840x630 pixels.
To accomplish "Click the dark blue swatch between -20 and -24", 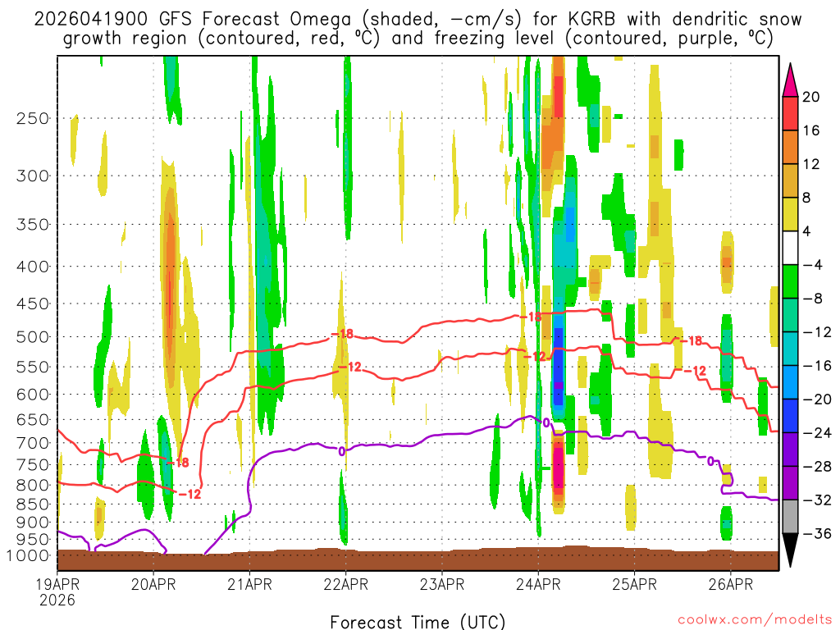I will click(790, 416).
